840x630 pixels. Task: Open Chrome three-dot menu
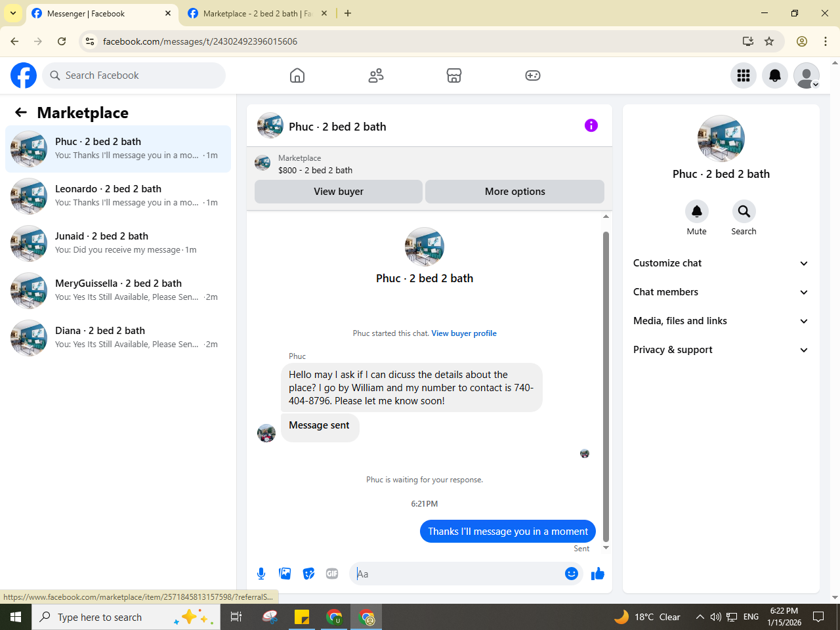tap(826, 41)
